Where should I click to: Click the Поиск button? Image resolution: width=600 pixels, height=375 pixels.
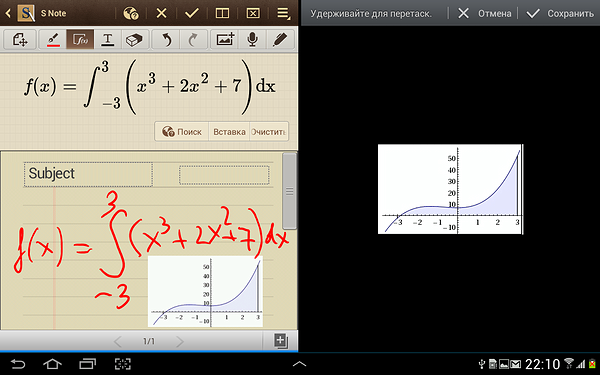[x=182, y=132]
